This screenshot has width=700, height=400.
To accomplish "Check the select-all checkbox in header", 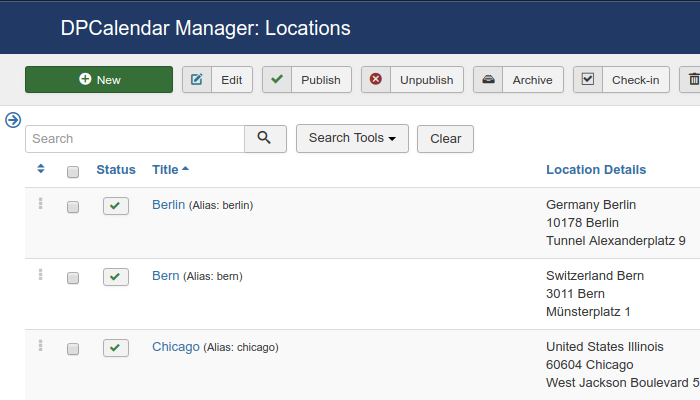I will tap(73, 171).
